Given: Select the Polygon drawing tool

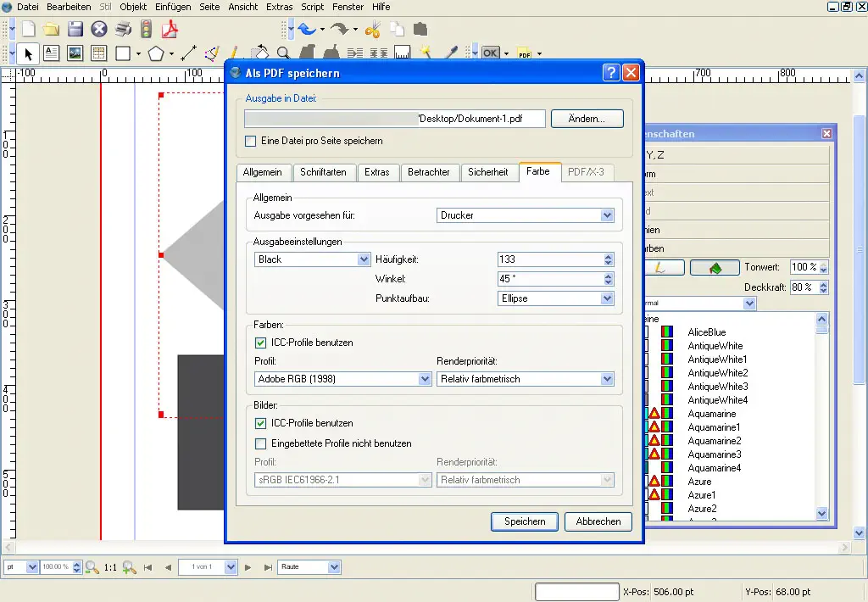Looking at the screenshot, I should coord(154,53).
